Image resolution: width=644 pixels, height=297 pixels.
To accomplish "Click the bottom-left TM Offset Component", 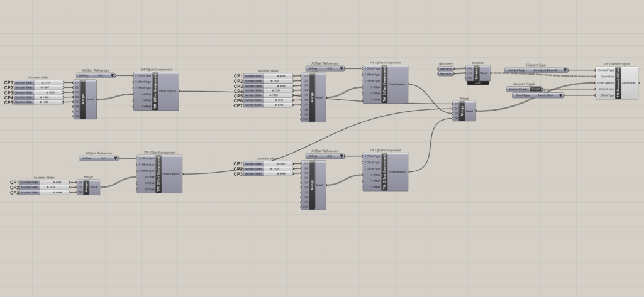I will tap(160, 173).
